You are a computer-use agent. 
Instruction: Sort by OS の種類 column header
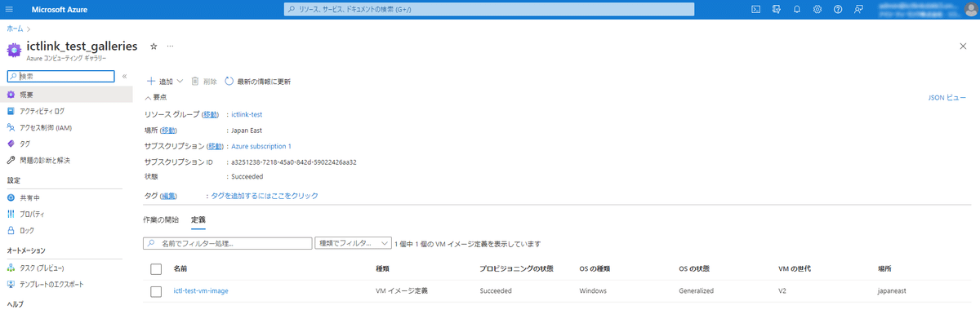pyautogui.click(x=595, y=268)
